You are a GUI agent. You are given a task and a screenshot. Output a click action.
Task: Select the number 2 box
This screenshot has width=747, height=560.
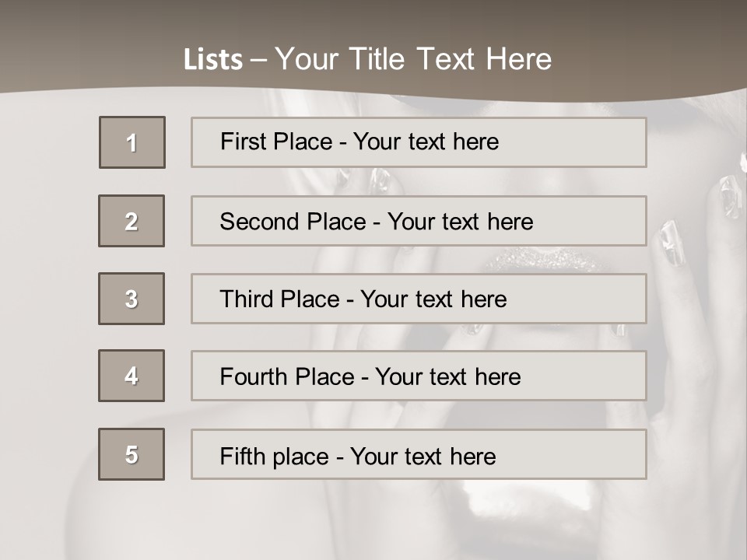(132, 221)
